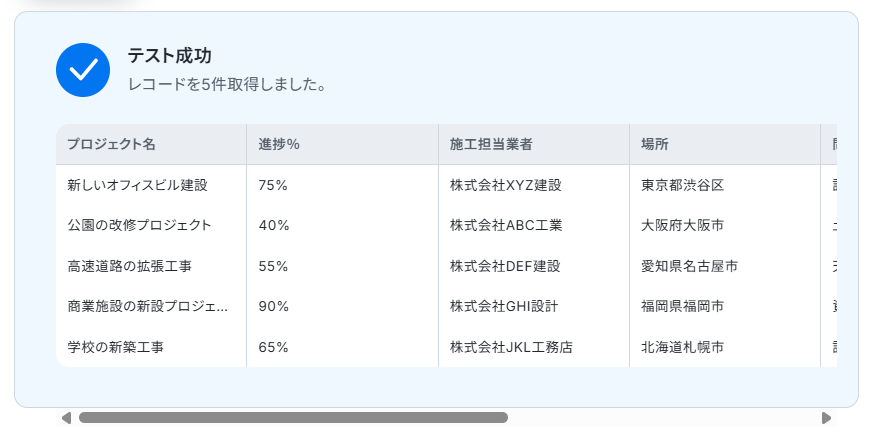Click the truncated 商業施設の新設 project cell

click(147, 306)
